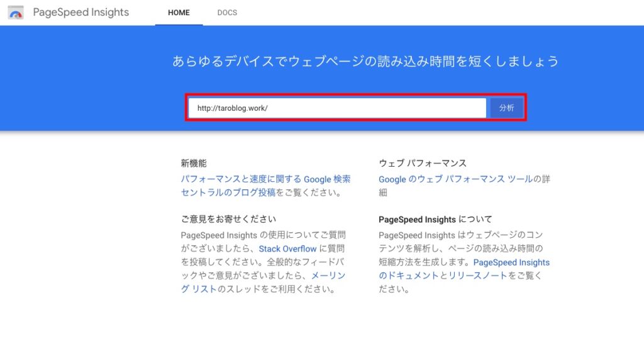Open the Google ウェブ パフォーマンス ツール link
Viewport: 644px width, 356px height.
[x=455, y=179]
